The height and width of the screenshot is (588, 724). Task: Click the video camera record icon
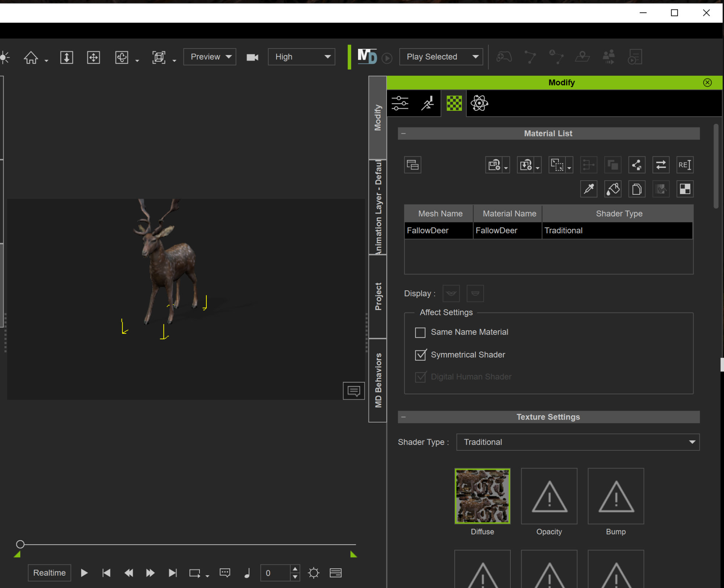(x=252, y=57)
